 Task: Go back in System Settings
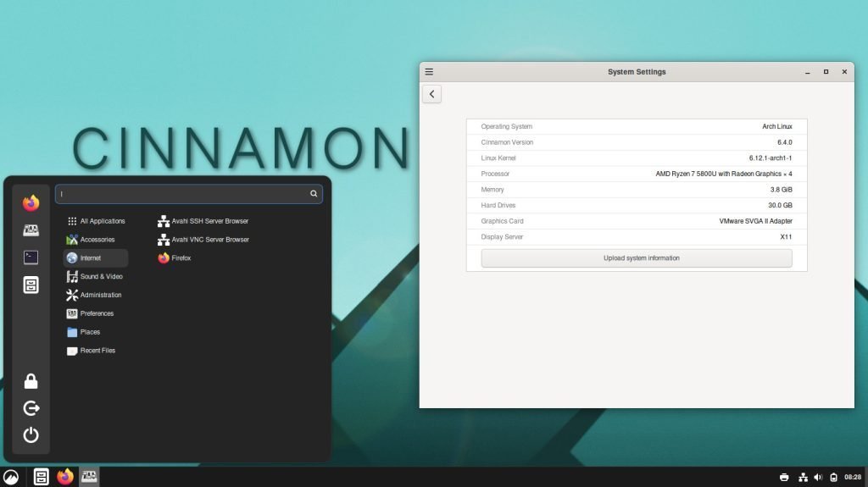[x=431, y=94]
